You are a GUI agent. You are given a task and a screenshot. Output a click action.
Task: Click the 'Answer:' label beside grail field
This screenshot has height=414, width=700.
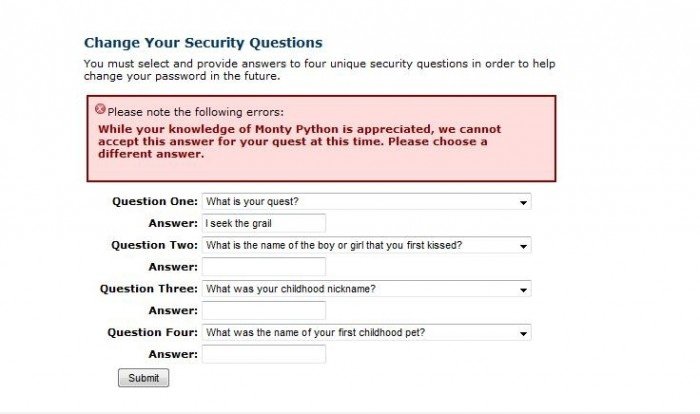(173, 223)
